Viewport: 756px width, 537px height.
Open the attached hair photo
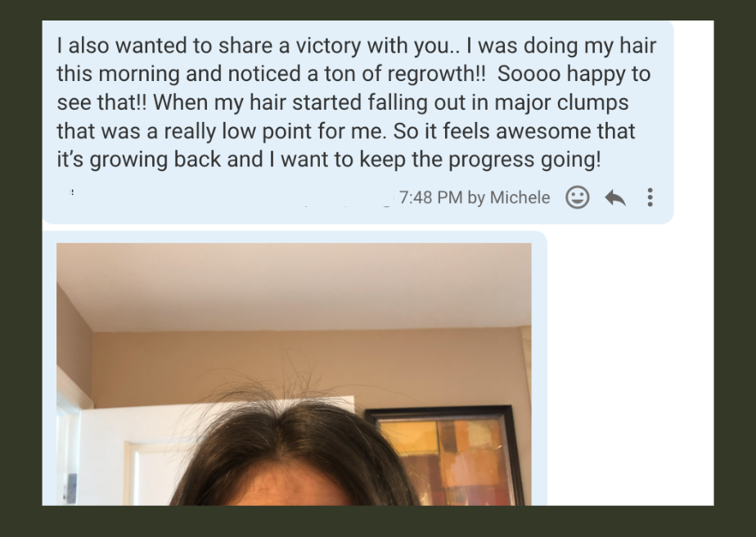[x=294, y=374]
